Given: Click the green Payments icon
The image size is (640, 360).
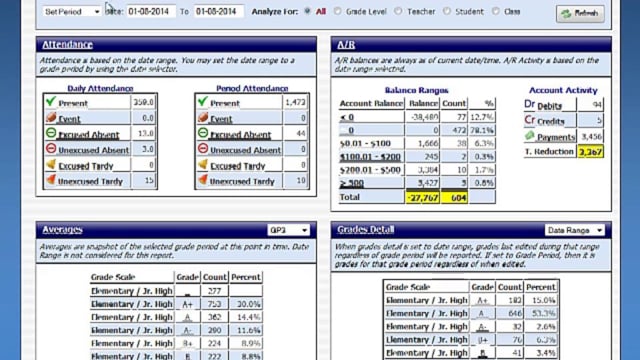Looking at the screenshot, I should coord(529,136).
